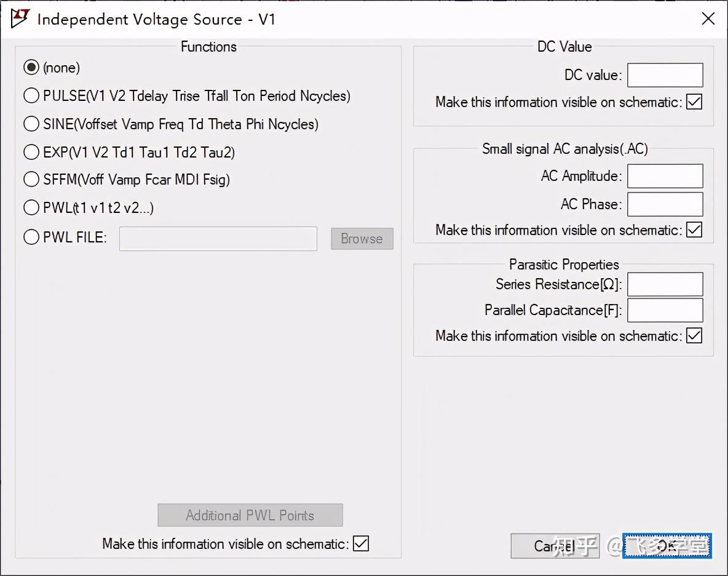This screenshot has height=576, width=728.
Task: Click into the AC Phase field
Action: 665,204
